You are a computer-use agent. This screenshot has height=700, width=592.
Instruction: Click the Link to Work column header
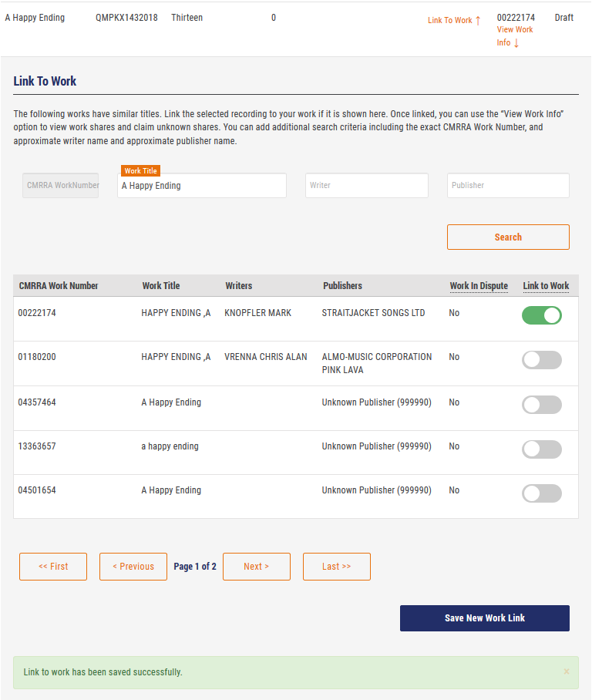(546, 286)
